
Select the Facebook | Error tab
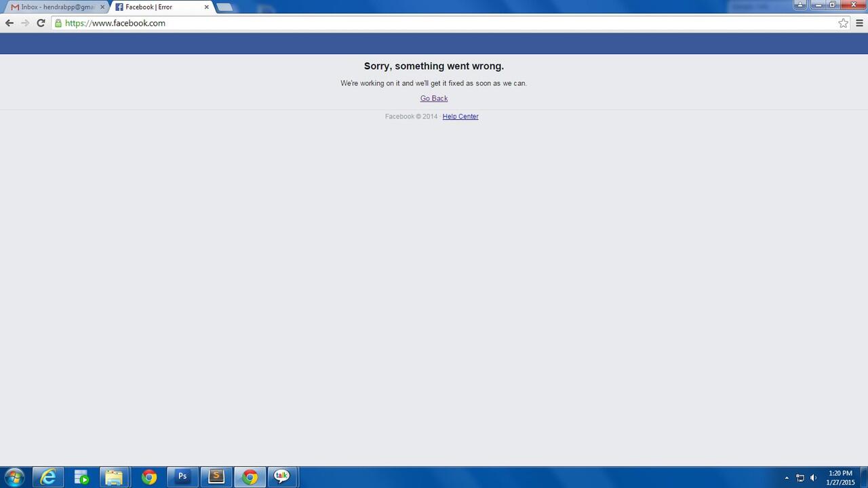click(x=161, y=7)
